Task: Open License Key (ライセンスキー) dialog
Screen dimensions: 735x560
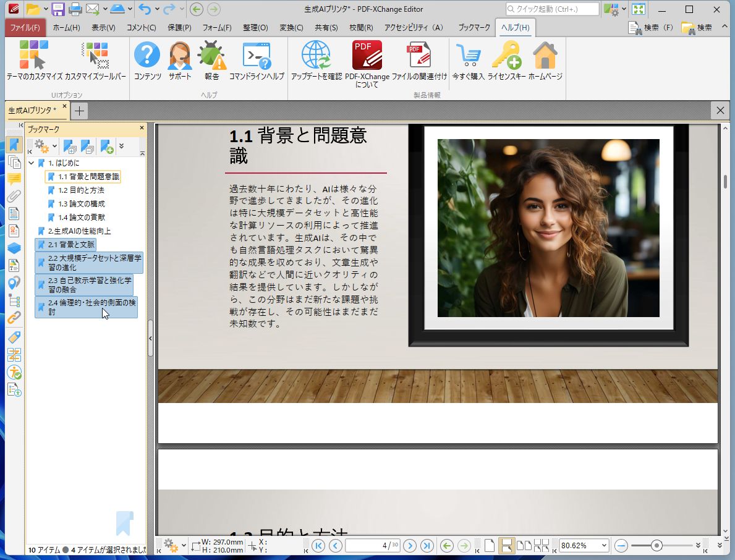Action: [x=506, y=61]
